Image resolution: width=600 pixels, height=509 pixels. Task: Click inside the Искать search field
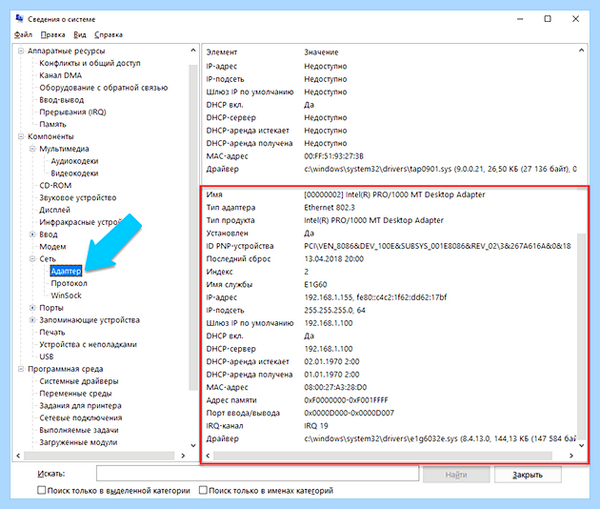tap(258, 473)
